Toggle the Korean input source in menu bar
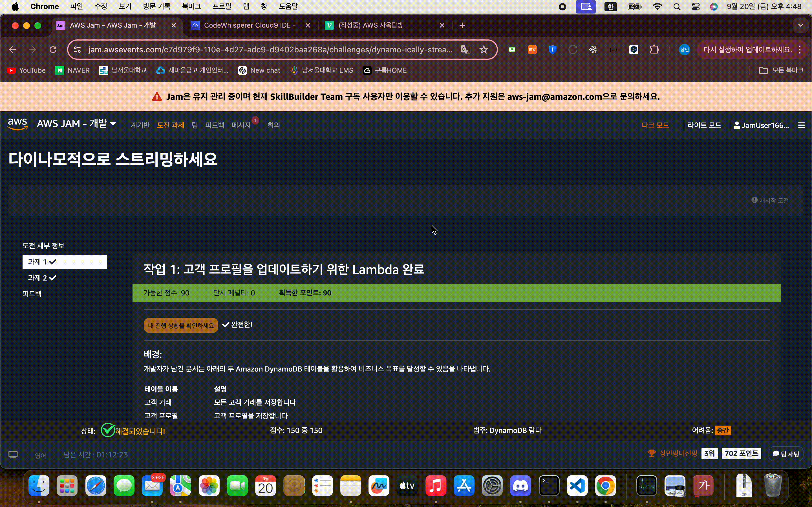 pos(610,6)
